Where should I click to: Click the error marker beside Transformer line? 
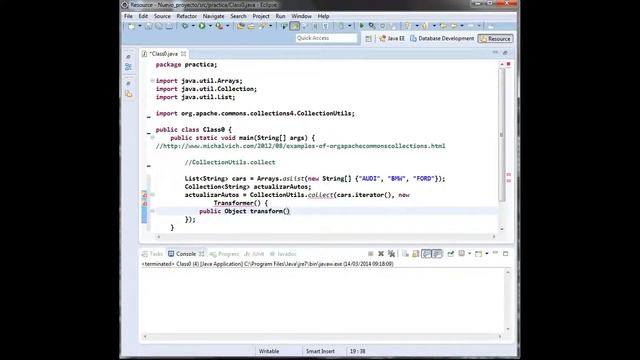tap(144, 203)
